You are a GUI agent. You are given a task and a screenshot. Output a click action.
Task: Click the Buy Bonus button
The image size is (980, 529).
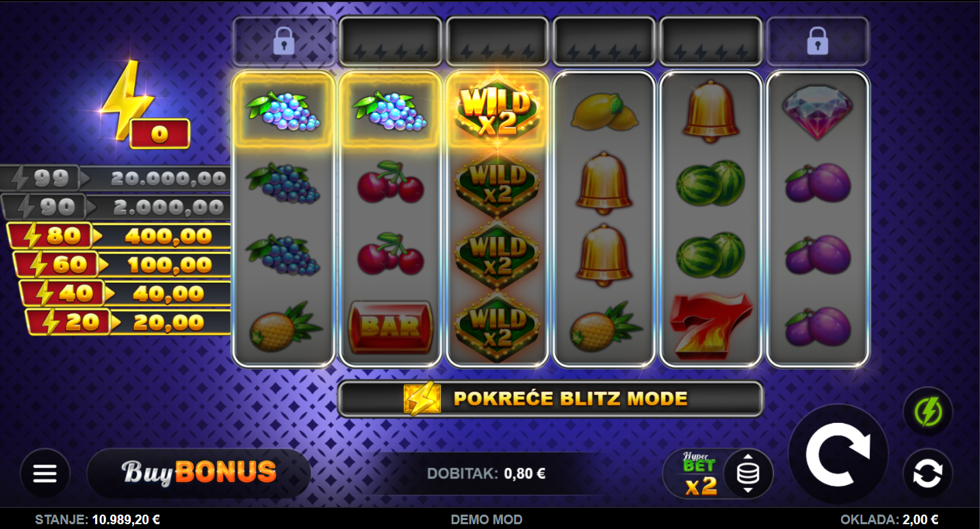(x=198, y=473)
